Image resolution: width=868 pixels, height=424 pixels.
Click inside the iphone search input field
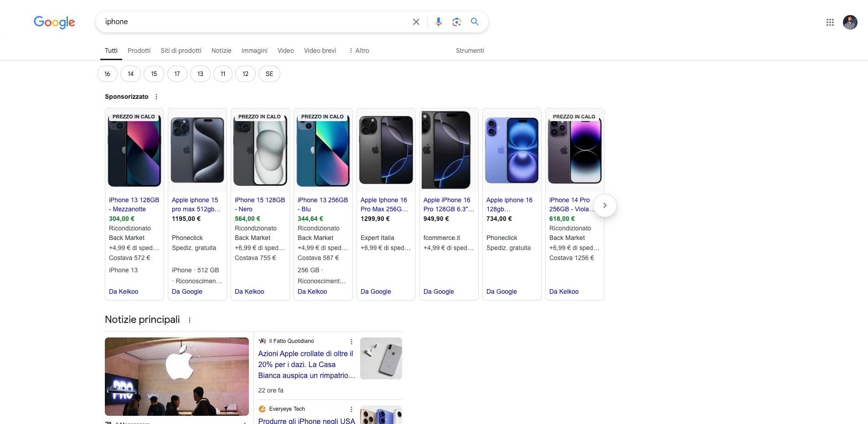[x=255, y=22]
